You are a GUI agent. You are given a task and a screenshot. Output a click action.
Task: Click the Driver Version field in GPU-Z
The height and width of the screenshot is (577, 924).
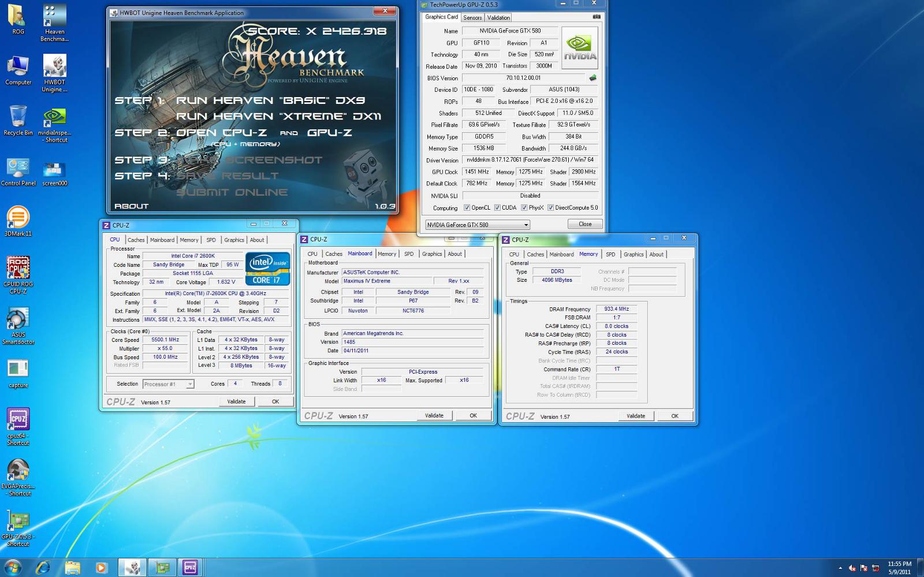[x=530, y=160]
